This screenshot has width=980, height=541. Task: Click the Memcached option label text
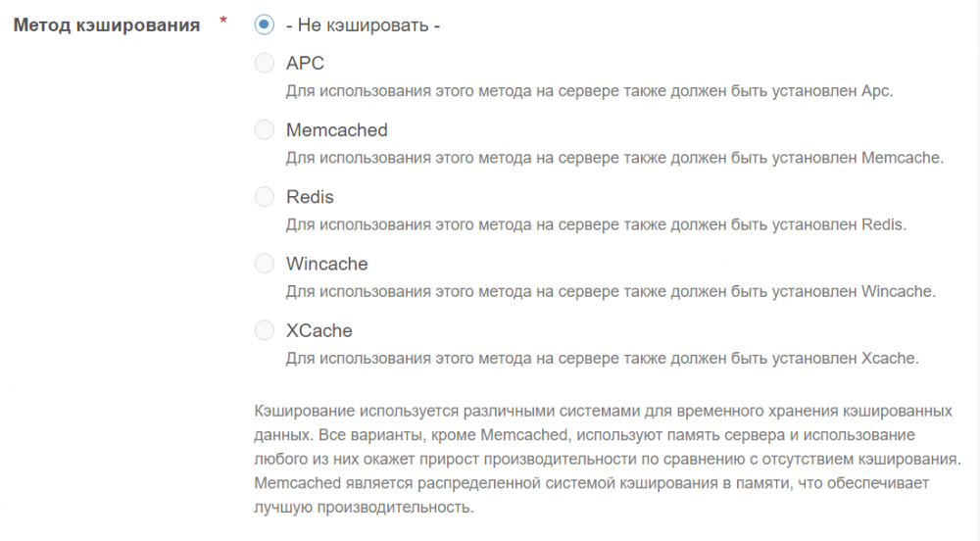(336, 130)
